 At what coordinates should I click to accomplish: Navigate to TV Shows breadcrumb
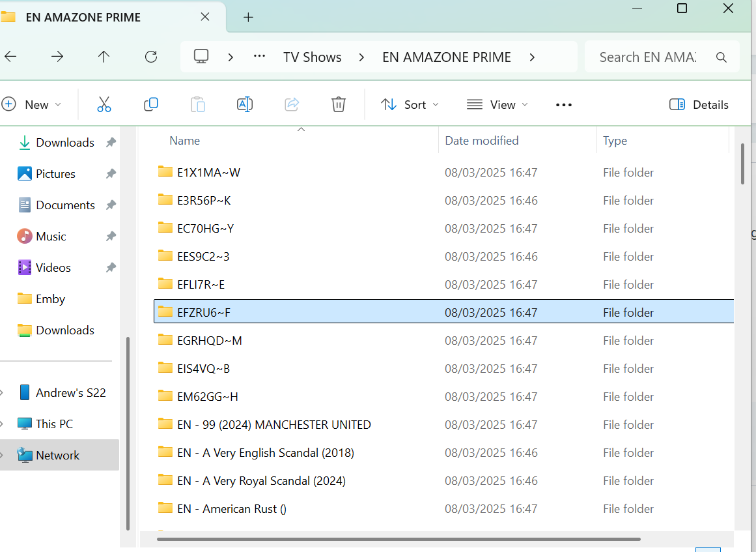pyautogui.click(x=313, y=57)
